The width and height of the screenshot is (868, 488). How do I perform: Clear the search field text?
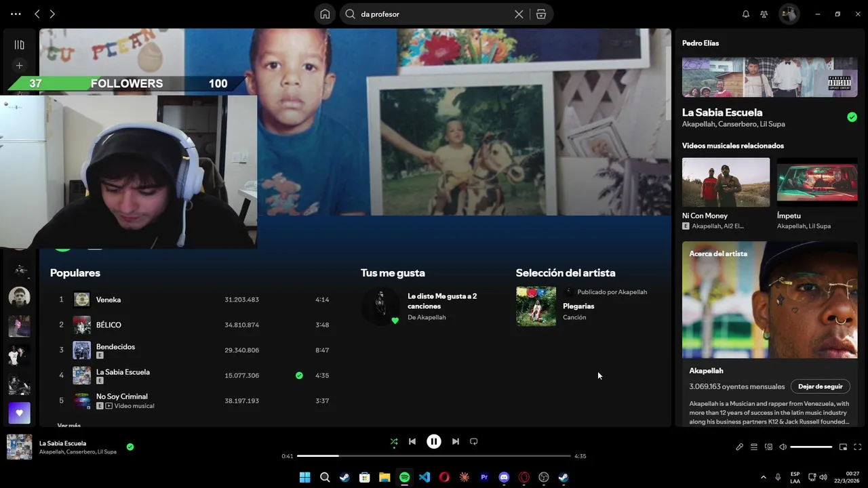pos(519,14)
